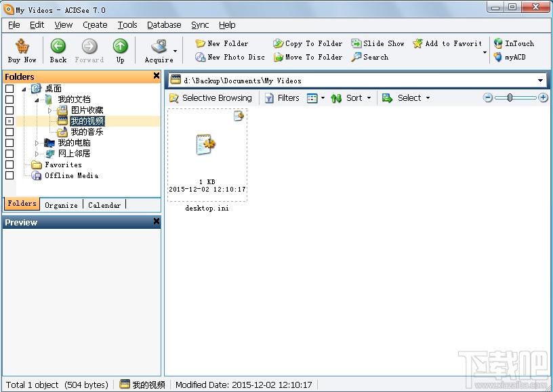The image size is (553, 392).
Task: Open the Help menu
Action: 227,25
